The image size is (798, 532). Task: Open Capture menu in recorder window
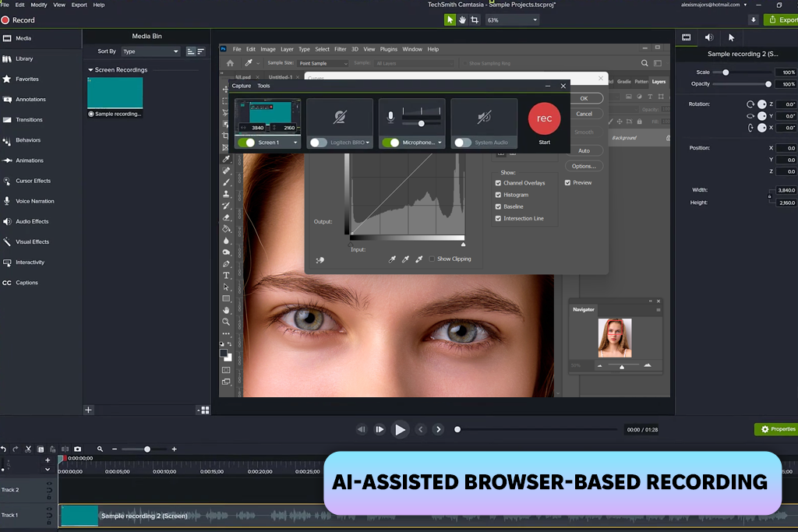(242, 86)
